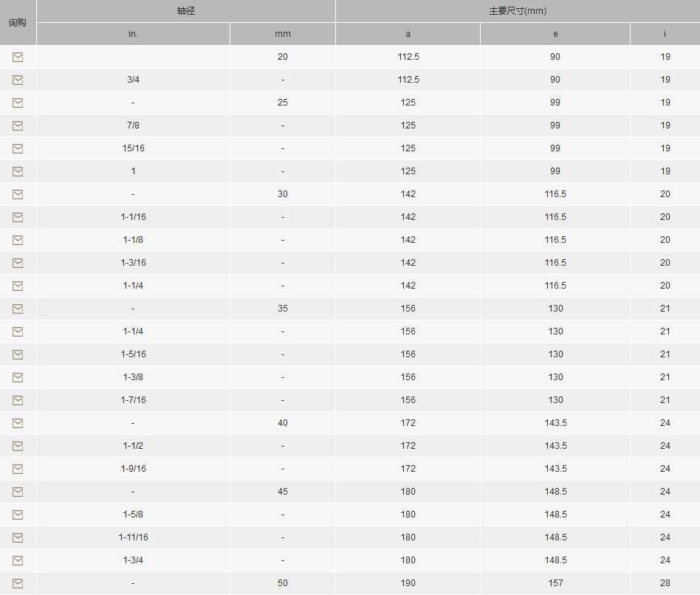The width and height of the screenshot is (700, 595).
Task: Click inquiry envelope for 45 mm shaft
Action: coord(18,492)
